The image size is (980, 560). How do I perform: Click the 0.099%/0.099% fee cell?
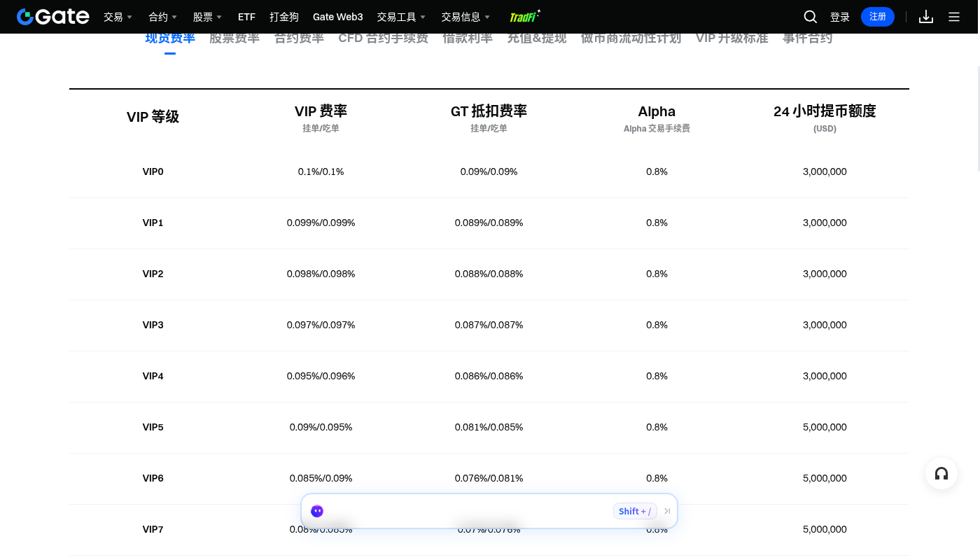(321, 223)
